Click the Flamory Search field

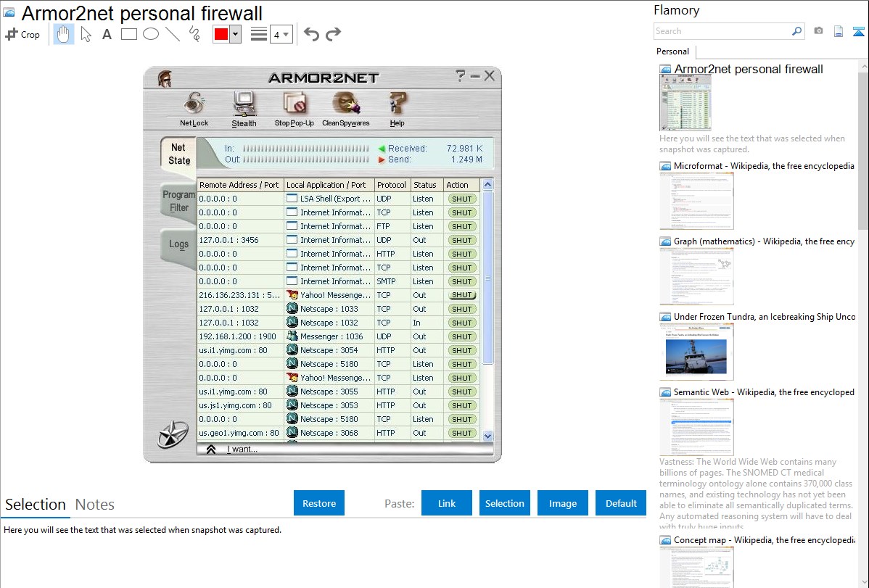722,31
